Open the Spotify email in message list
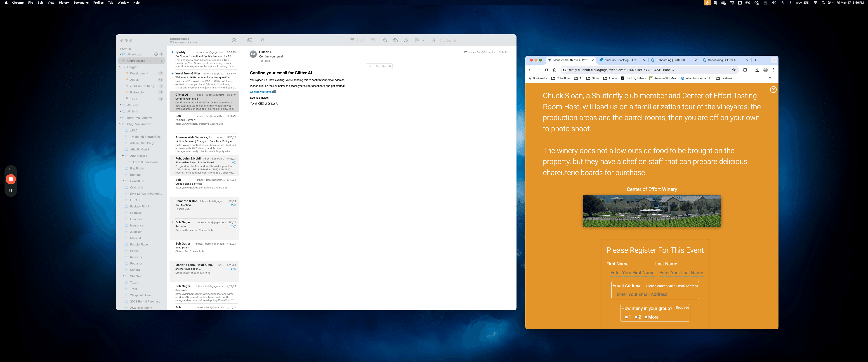The image size is (868, 362). [x=204, y=59]
